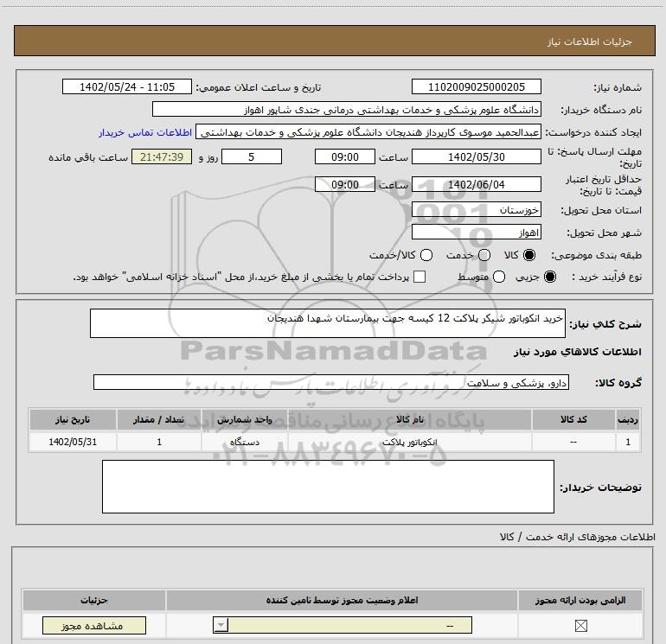Click the 'ردیف' column header
The height and width of the screenshot is (644, 666).
tap(628, 419)
